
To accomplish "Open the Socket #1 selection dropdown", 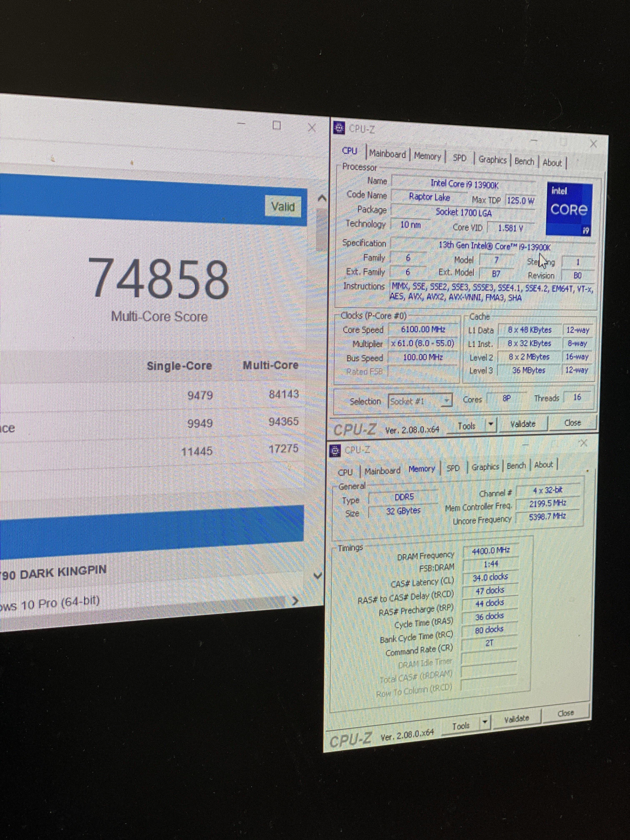I will (447, 400).
